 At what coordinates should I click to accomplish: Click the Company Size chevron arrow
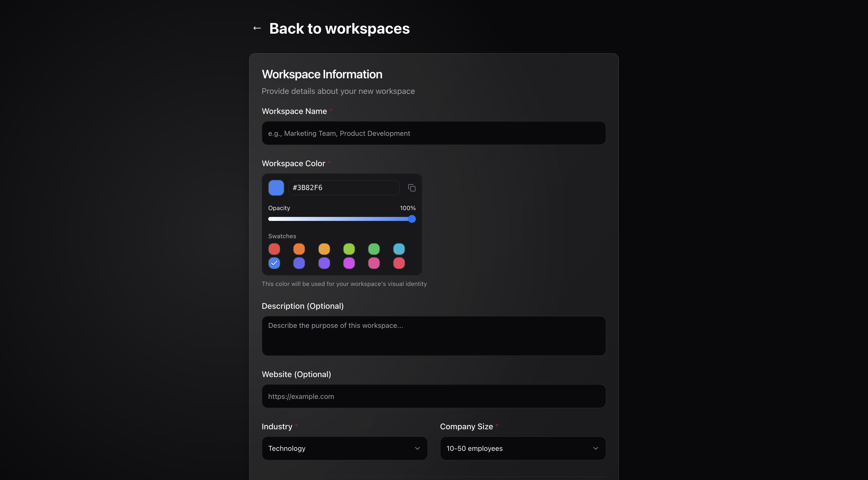coord(595,448)
